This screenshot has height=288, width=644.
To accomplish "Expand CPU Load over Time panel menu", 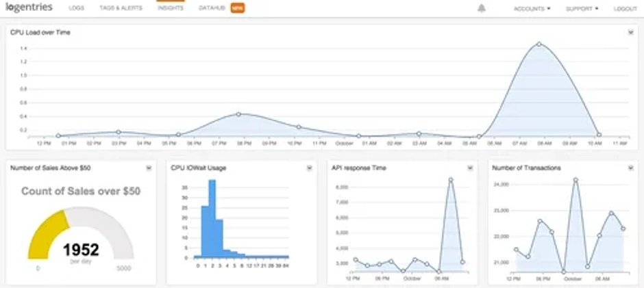I will pos(631,32).
